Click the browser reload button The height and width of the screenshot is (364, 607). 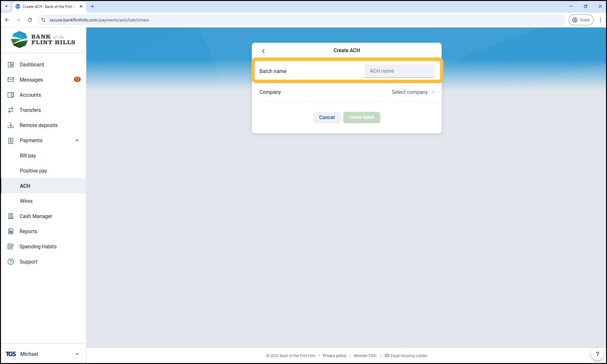tap(30, 20)
